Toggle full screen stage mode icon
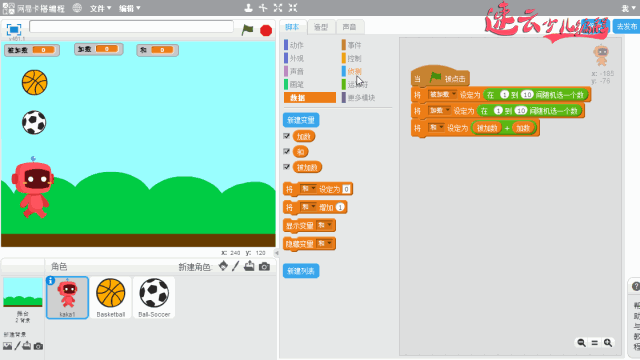 point(14,29)
